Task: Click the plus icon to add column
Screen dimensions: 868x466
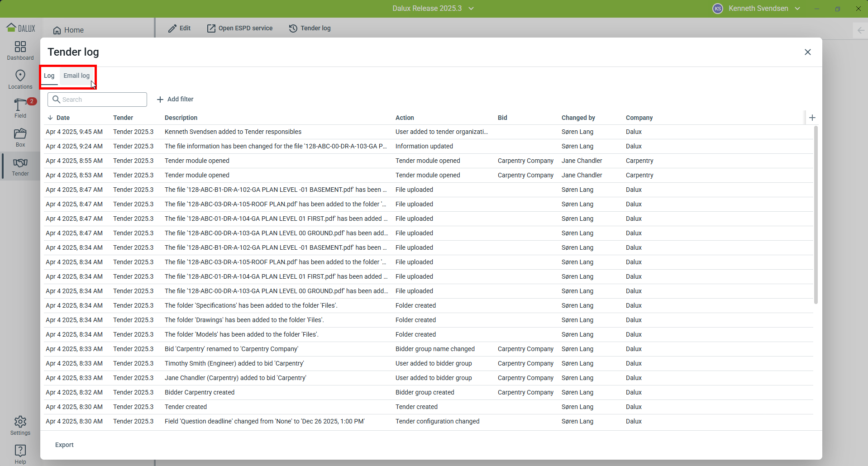Action: [812, 118]
